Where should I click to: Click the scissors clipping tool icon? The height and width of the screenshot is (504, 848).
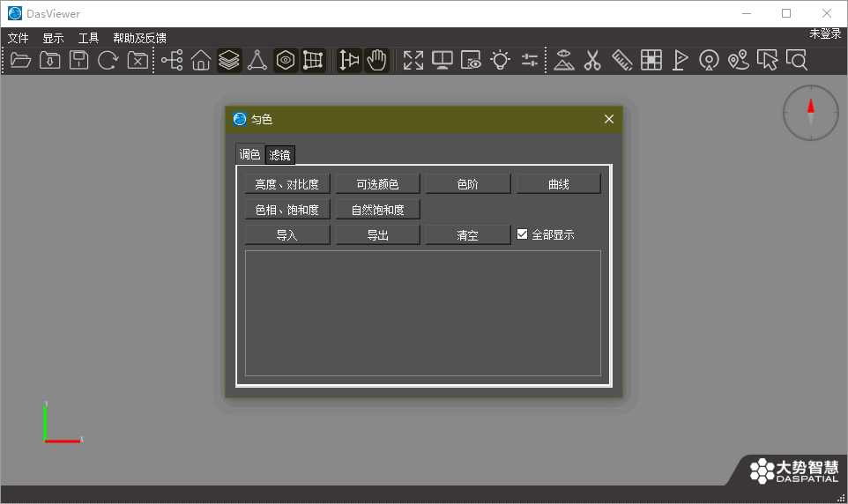tap(592, 60)
